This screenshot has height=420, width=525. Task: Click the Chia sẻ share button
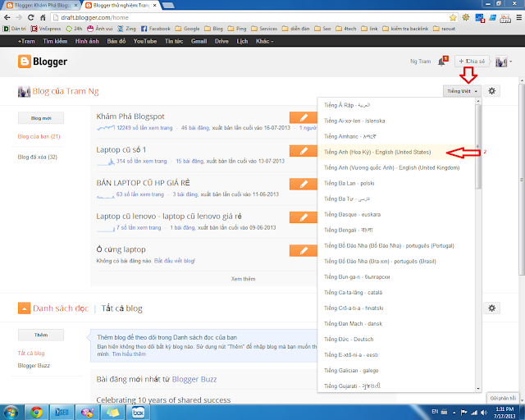[472, 62]
